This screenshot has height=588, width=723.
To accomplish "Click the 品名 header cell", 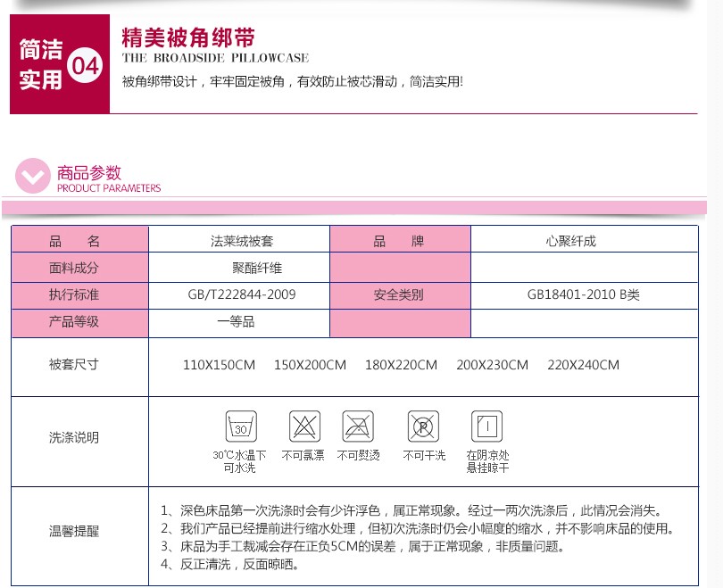I will click(x=79, y=240).
